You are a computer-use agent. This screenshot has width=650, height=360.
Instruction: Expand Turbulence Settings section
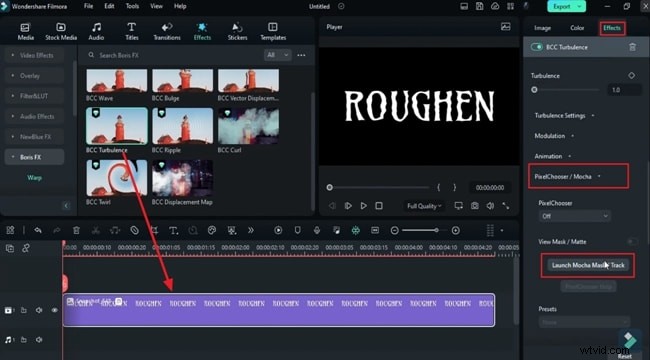(x=564, y=115)
